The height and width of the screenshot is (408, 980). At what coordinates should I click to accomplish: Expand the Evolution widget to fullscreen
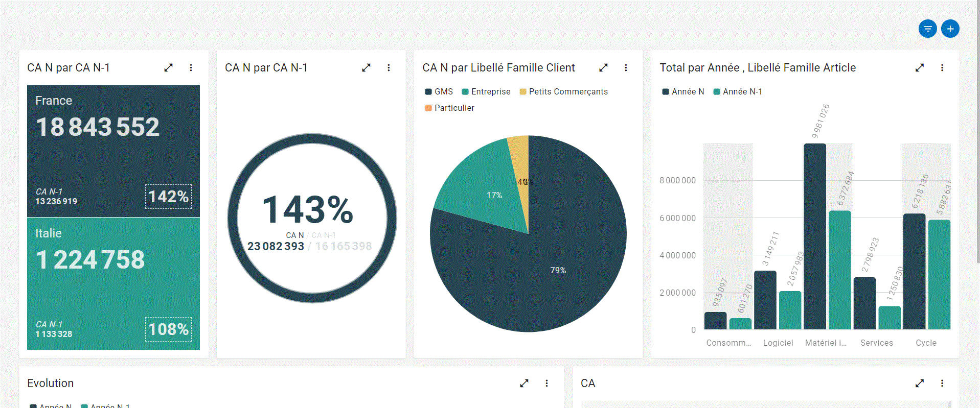tap(524, 383)
